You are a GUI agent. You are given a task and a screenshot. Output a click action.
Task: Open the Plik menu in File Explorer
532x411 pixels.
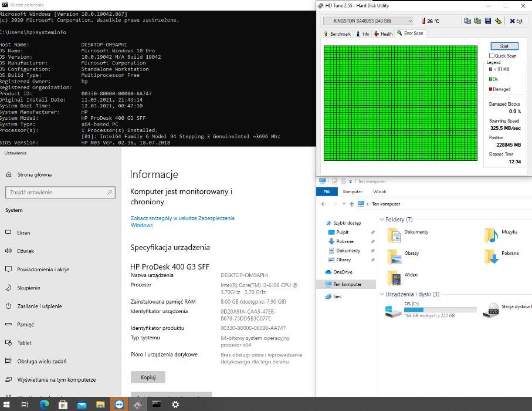pyautogui.click(x=327, y=192)
